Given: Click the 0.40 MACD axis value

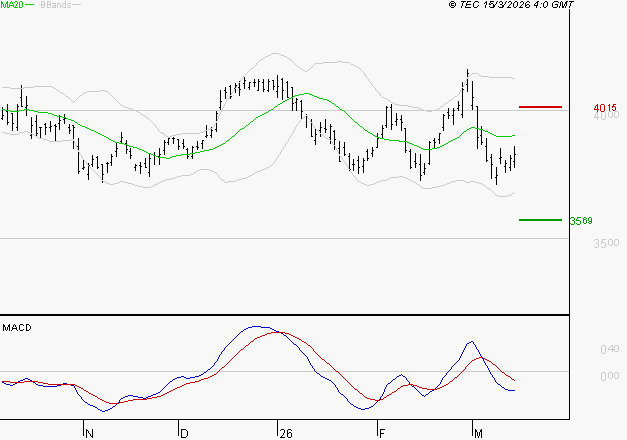Looking at the screenshot, I should 610,349.
